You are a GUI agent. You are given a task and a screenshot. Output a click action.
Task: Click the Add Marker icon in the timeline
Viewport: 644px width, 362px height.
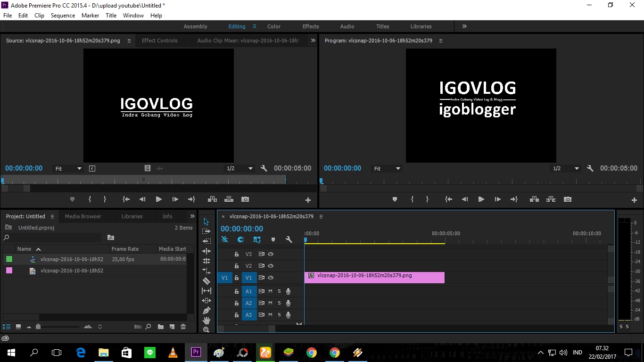pos(273,240)
